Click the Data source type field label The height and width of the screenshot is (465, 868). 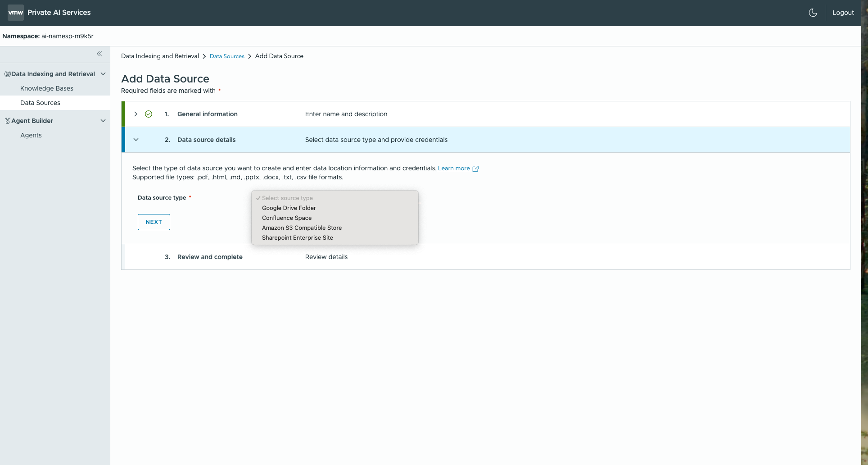(162, 198)
